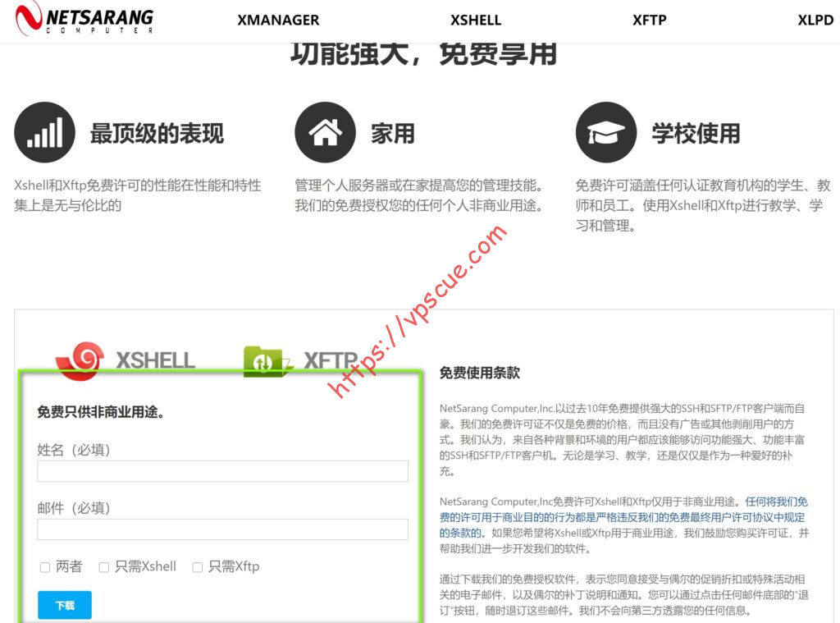This screenshot has height=623, width=840.
Task: Open the XFTP menu item
Action: tap(650, 21)
